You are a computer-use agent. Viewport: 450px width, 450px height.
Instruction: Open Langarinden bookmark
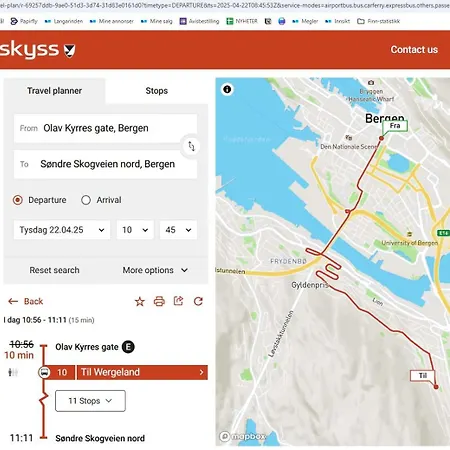pyautogui.click(x=64, y=21)
